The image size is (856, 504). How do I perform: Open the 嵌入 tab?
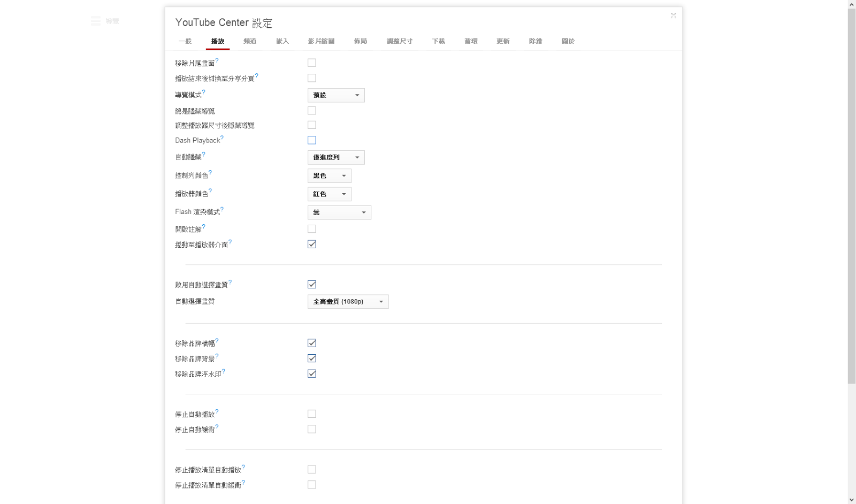click(x=282, y=41)
